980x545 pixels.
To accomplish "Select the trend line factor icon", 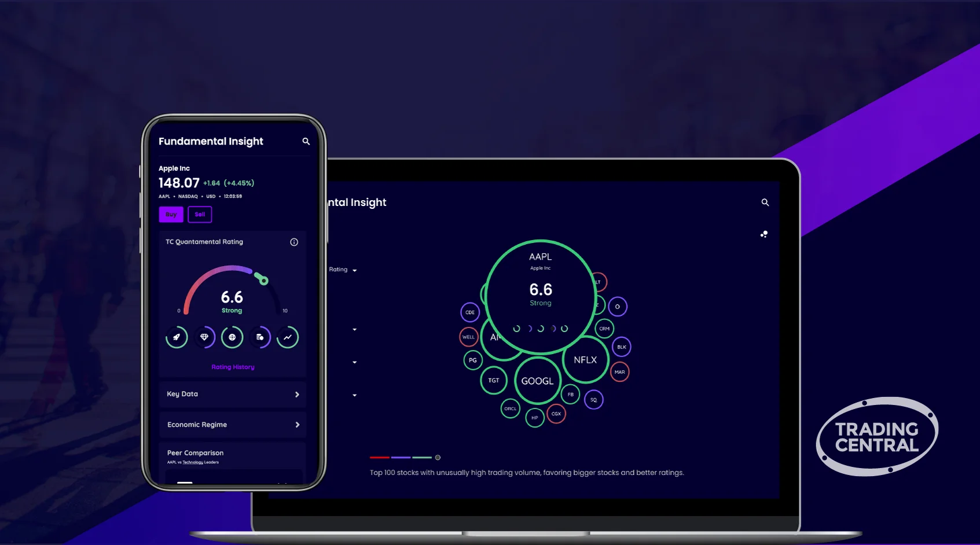I will click(288, 337).
